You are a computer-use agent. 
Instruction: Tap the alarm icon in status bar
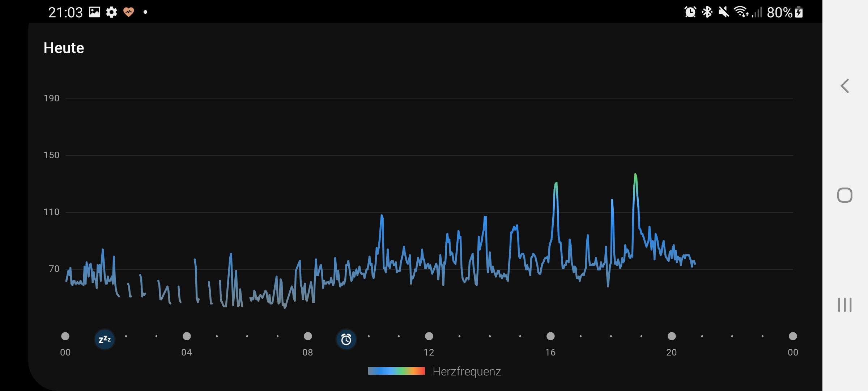pos(690,12)
